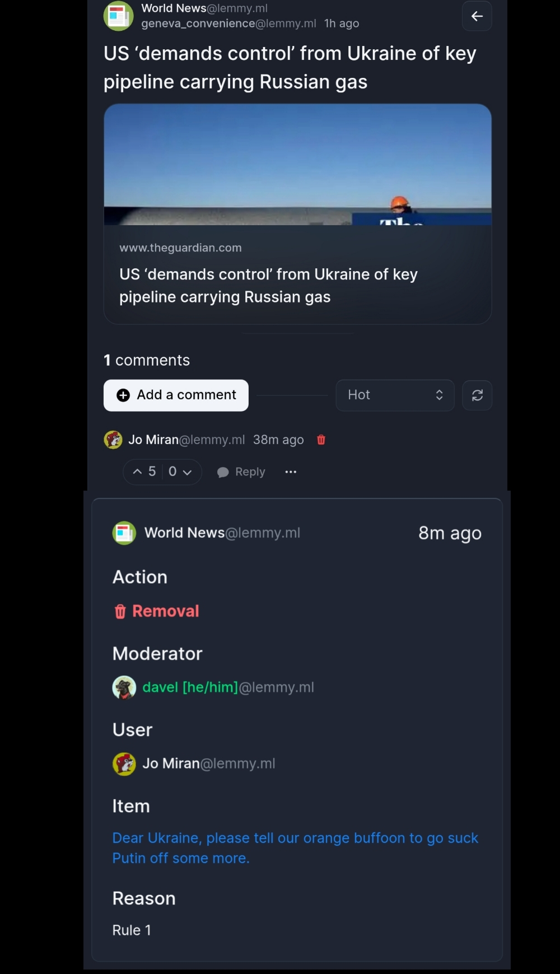Go back using the arrow button
The width and height of the screenshot is (560, 974).
coord(477,16)
